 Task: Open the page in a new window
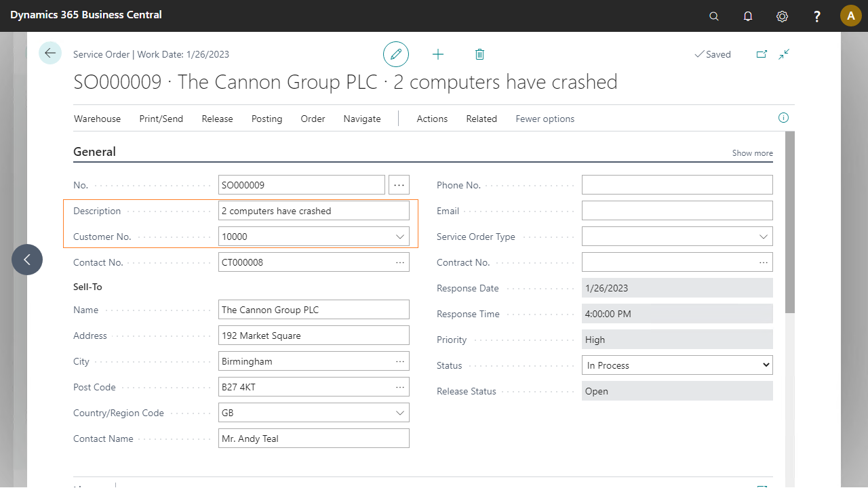tap(762, 54)
